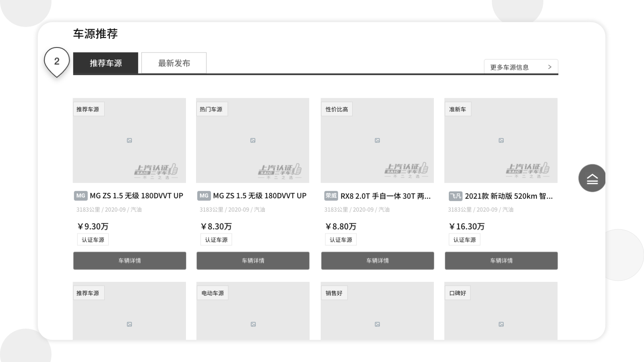This screenshot has width=644, height=362.
Task: Open 车辆详情 for the RX8 2.0T car
Action: click(x=378, y=261)
